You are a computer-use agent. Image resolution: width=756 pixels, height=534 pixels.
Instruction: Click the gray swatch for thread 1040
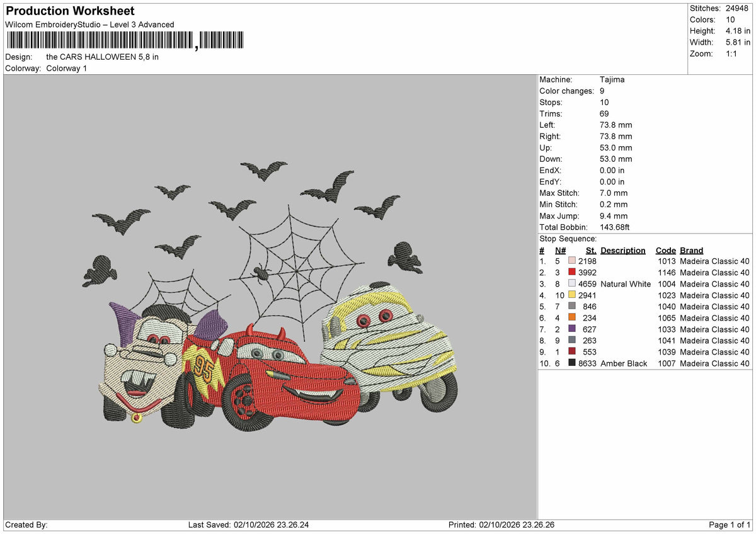point(572,307)
